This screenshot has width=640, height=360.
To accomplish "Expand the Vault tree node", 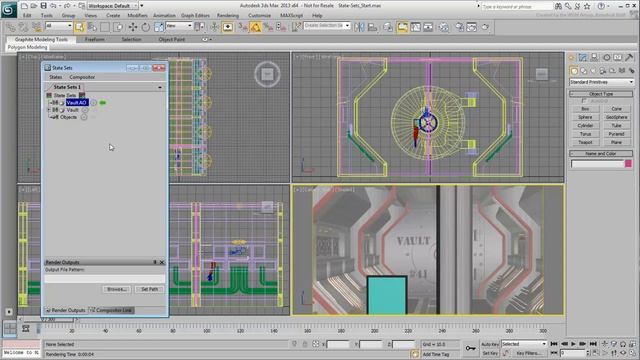I will [x=49, y=110].
